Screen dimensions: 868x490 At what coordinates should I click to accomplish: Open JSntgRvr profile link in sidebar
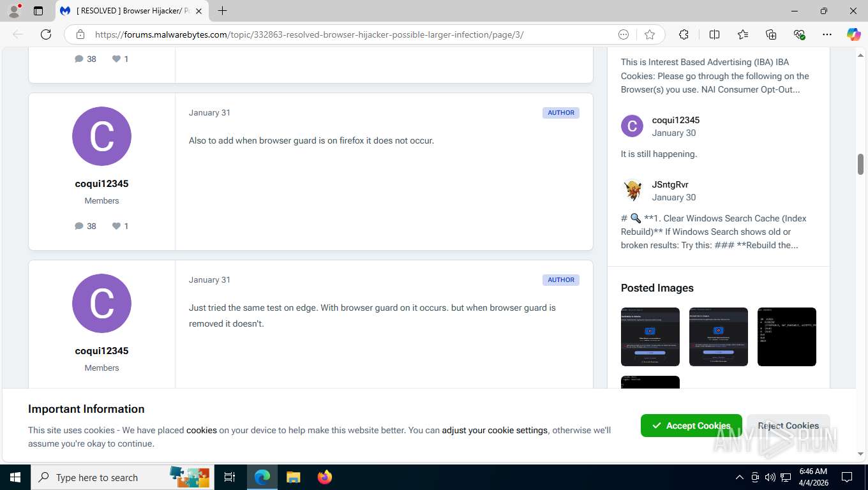670,184
